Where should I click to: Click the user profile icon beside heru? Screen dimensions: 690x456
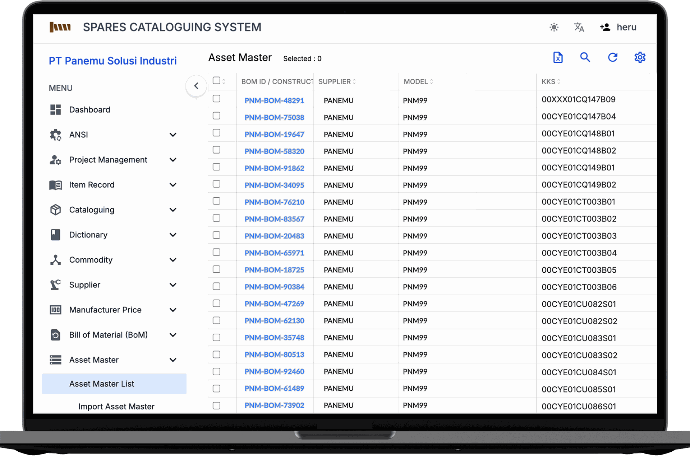click(x=605, y=28)
